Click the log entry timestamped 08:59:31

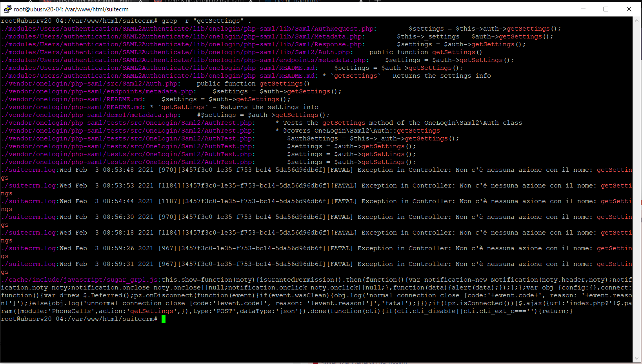coord(316,268)
